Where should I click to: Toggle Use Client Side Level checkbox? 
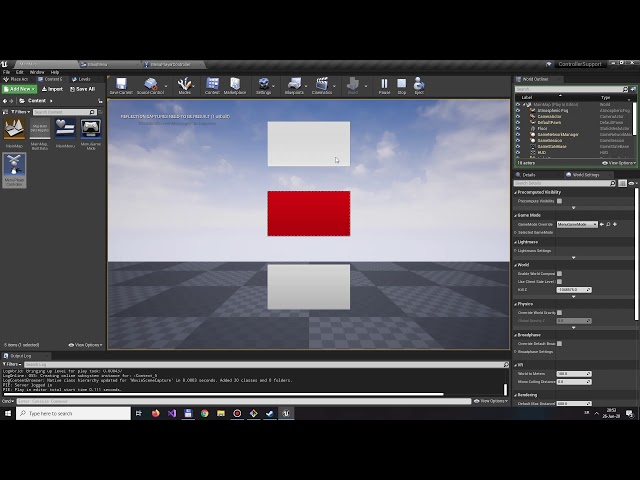(560, 282)
